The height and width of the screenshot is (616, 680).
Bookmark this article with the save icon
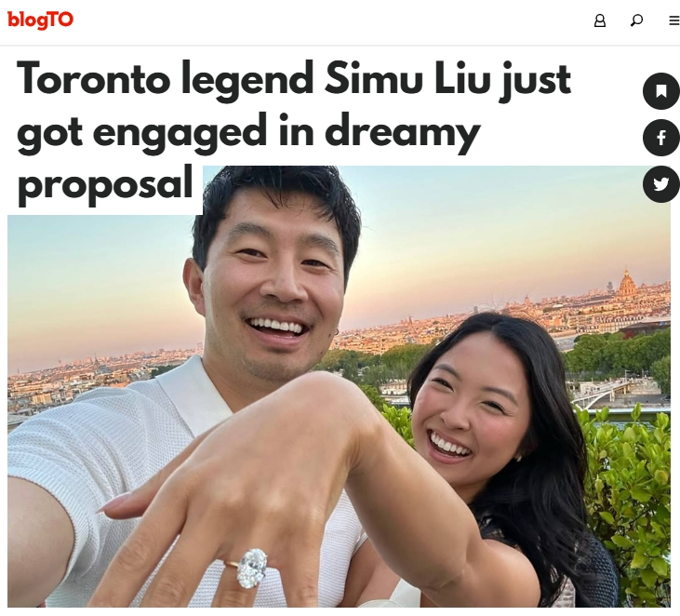click(x=660, y=91)
